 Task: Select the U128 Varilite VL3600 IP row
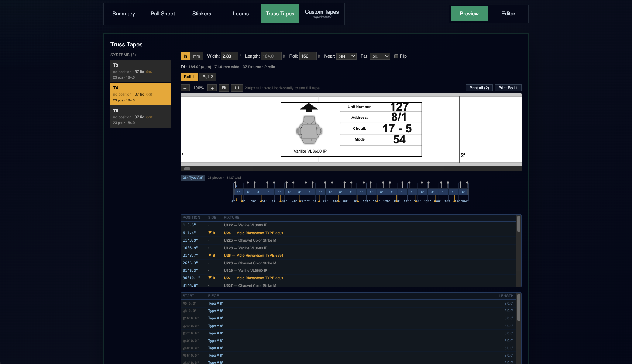pyautogui.click(x=348, y=248)
